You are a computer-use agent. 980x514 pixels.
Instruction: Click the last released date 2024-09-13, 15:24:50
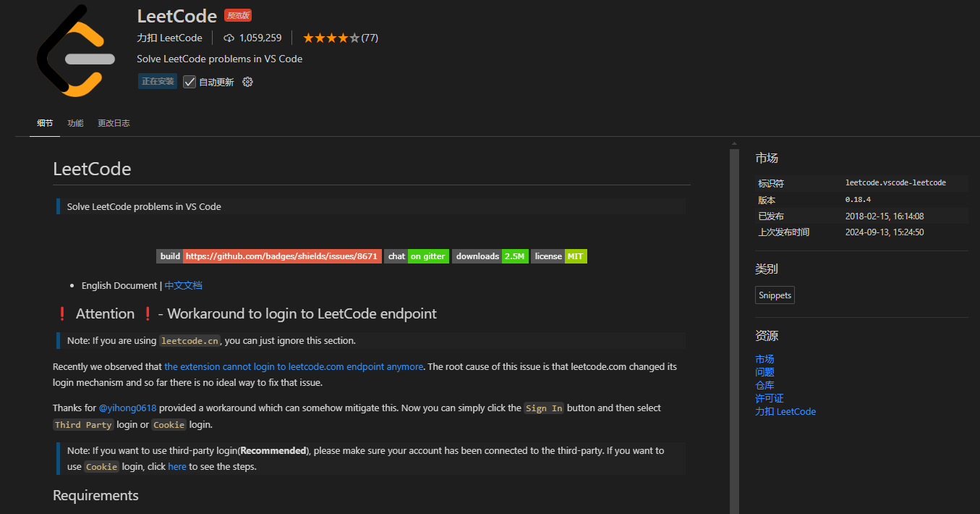pos(885,232)
